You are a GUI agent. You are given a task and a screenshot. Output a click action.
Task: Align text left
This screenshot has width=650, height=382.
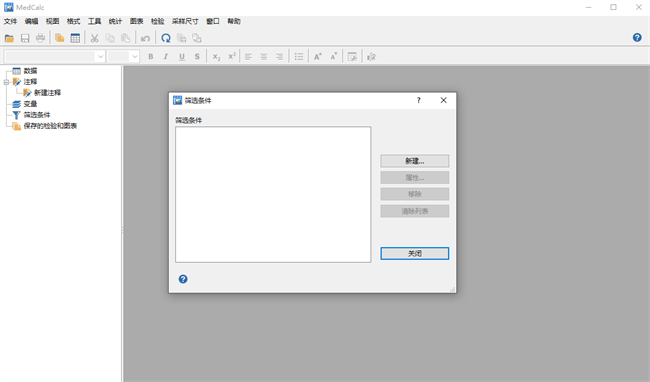click(248, 57)
